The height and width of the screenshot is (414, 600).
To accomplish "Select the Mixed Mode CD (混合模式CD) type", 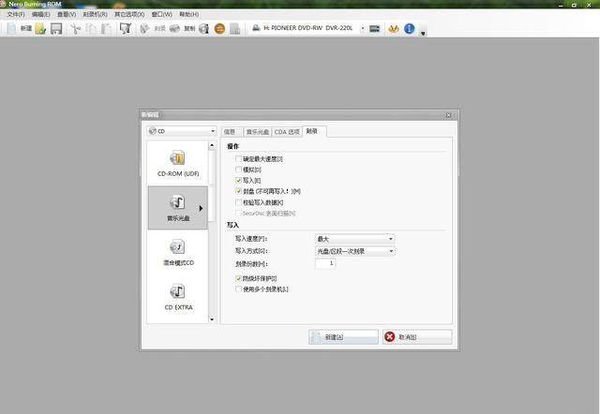I will pos(178,252).
